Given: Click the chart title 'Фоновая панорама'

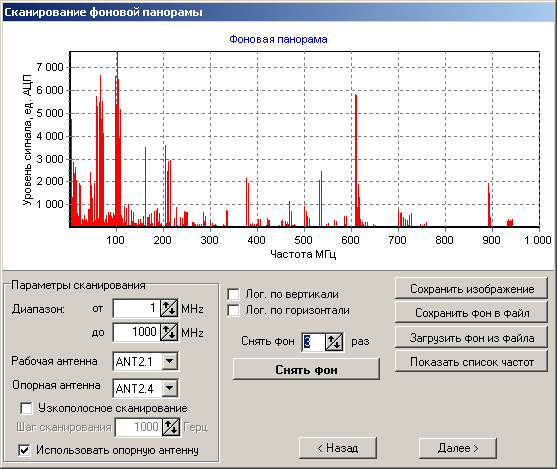Looking at the screenshot, I should (278, 39).
